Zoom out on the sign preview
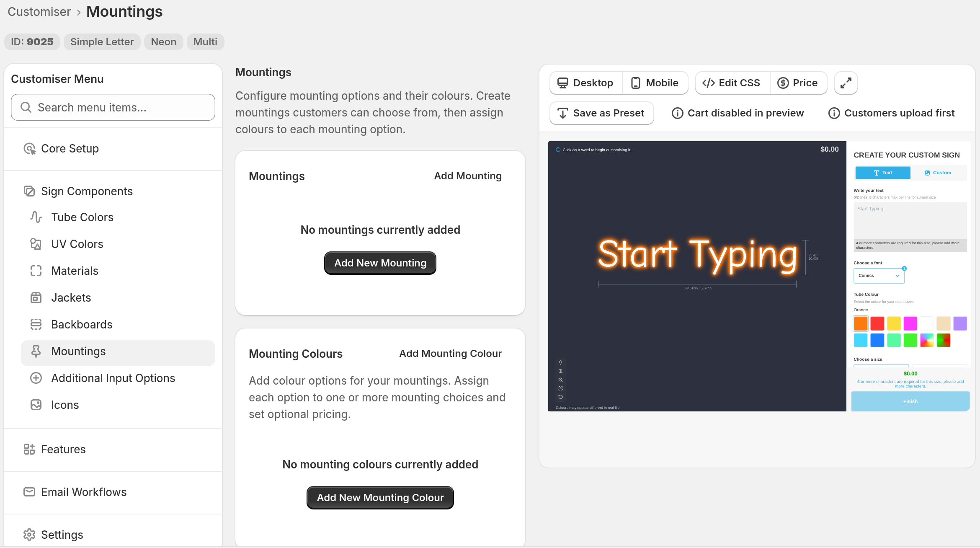This screenshot has height=548, width=980. pos(560,380)
